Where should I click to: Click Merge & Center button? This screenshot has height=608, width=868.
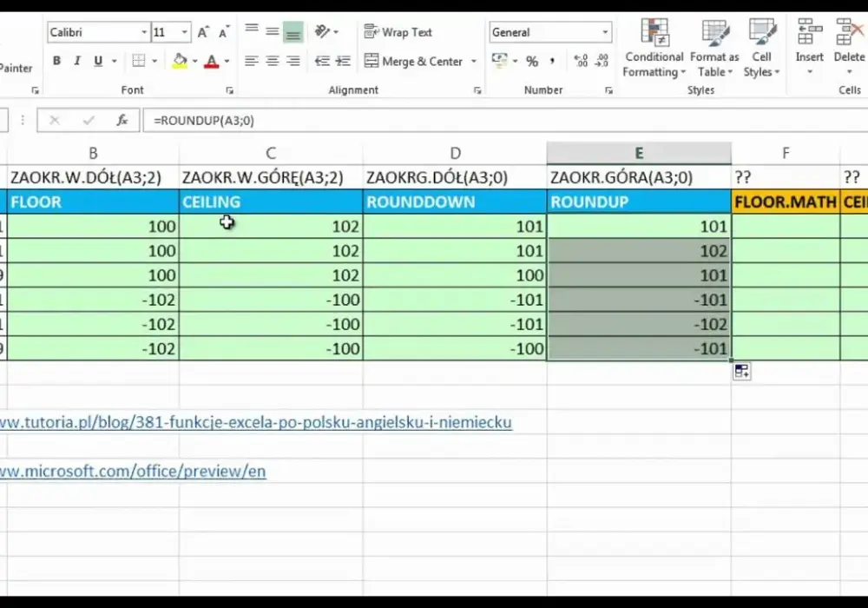(413, 61)
